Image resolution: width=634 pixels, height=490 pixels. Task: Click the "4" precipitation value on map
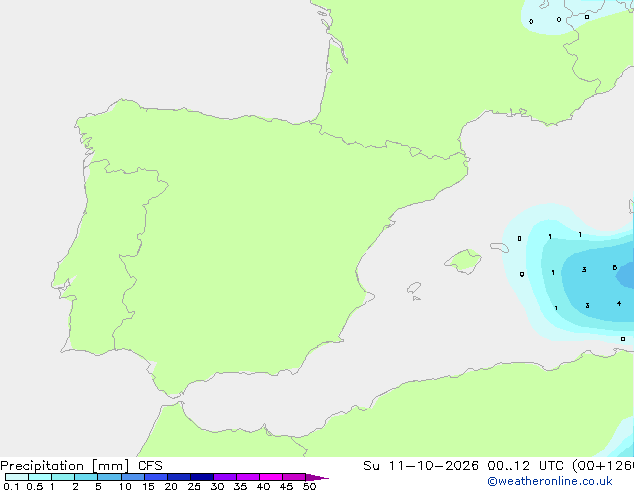coord(619,303)
